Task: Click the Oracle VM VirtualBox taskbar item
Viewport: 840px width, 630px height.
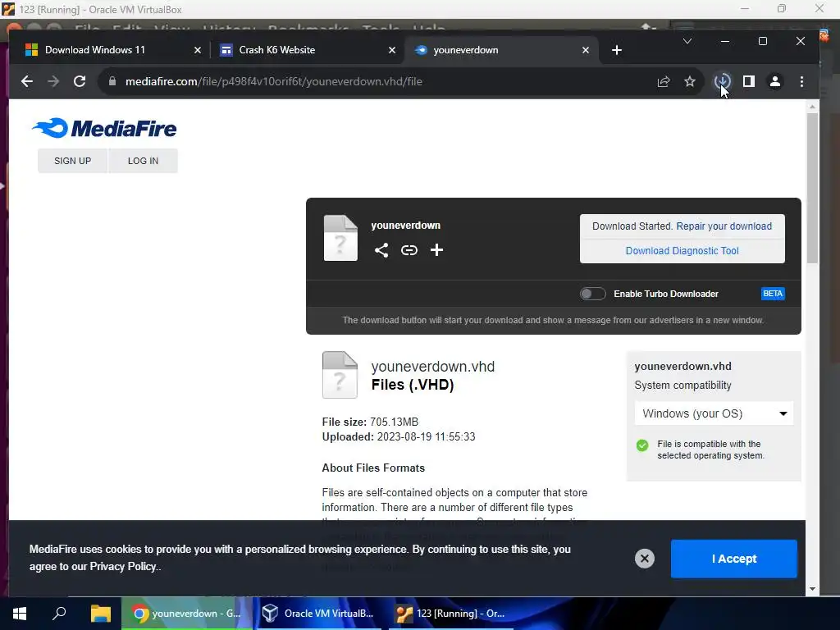Action: coord(317,614)
